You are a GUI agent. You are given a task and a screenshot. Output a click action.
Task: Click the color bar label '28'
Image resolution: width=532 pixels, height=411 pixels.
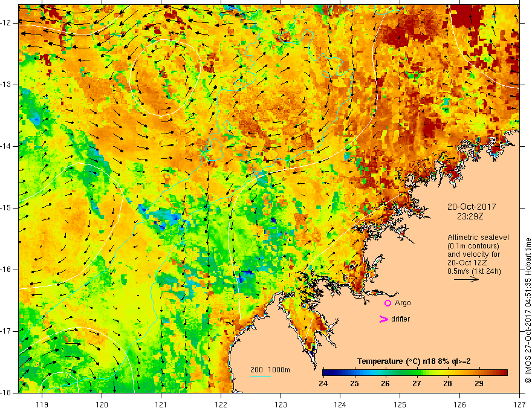click(447, 384)
